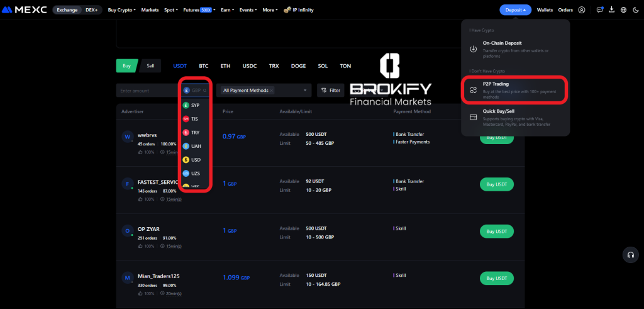
Task: Open the globe language selector
Action: coord(623,10)
